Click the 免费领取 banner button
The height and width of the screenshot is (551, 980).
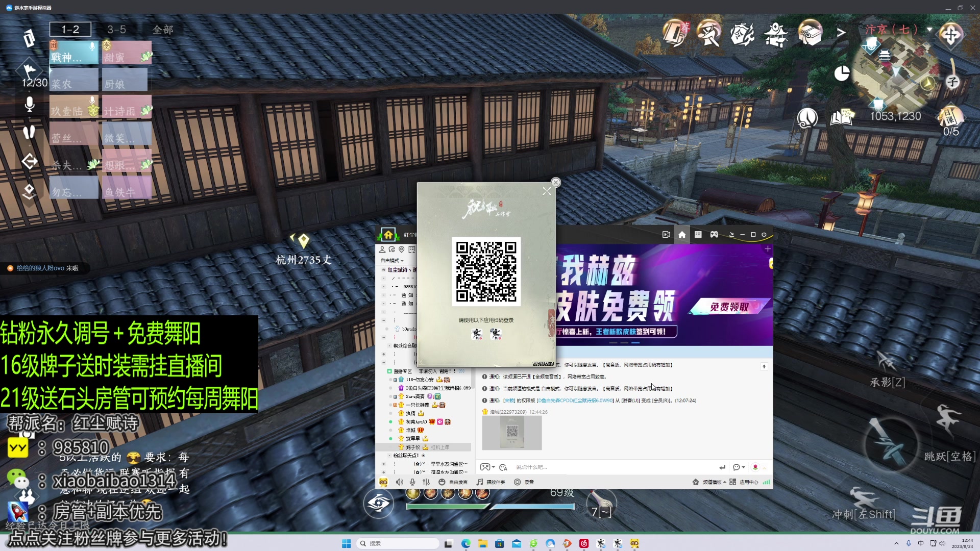point(729,307)
